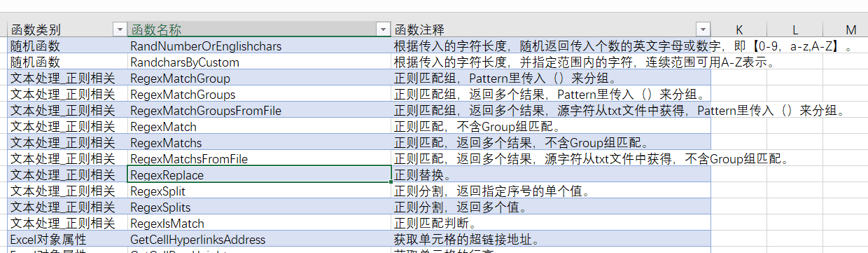Viewport: 868px width, 253px height.
Task: Select comment 正则分割，返回指定序号的单个值。
Action: click(551, 191)
